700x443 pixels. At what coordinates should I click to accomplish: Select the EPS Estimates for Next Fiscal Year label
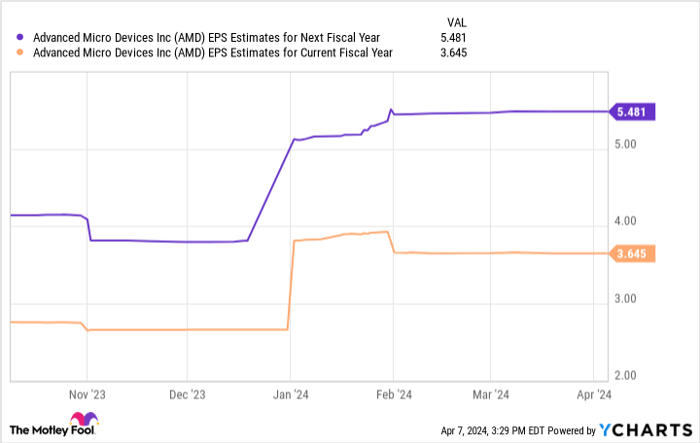(206, 38)
